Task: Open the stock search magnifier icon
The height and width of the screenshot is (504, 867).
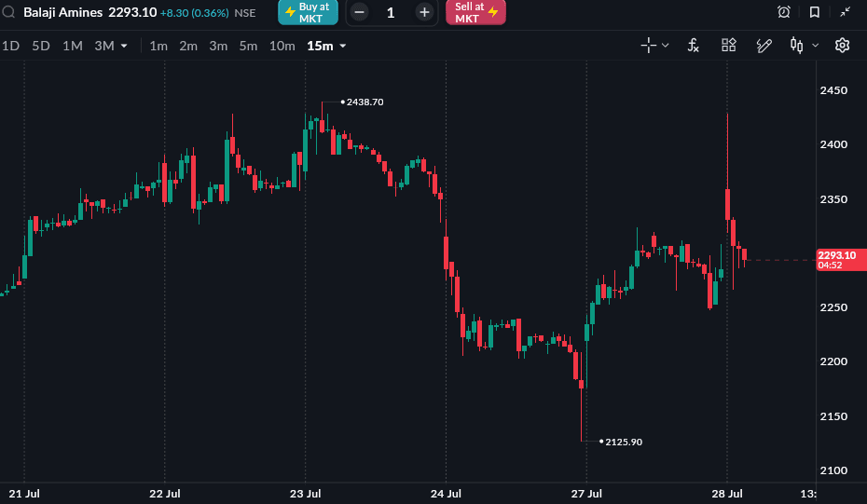Action: (x=8, y=11)
